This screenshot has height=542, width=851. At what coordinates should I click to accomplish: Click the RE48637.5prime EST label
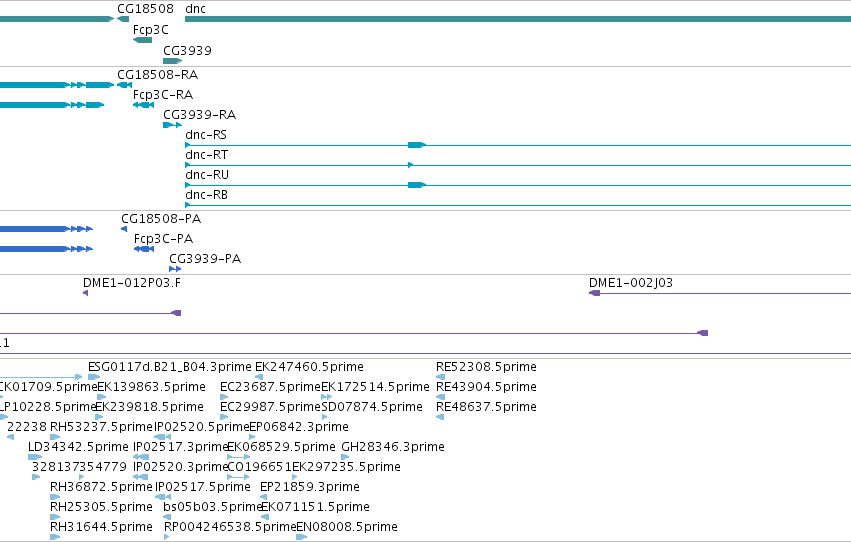(486, 406)
